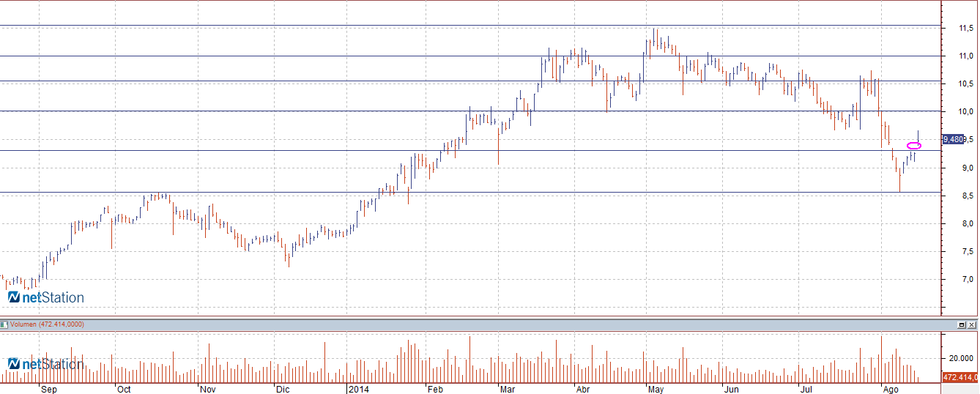Image resolution: width=980 pixels, height=394 pixels.
Task: Click the small icon beside the Volumen title
Action: (x=4, y=324)
